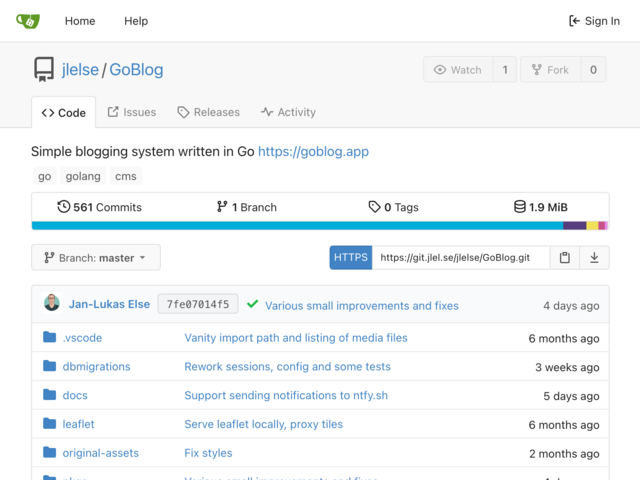Click the Jan-Lukas Else avatar image

pos(52,303)
